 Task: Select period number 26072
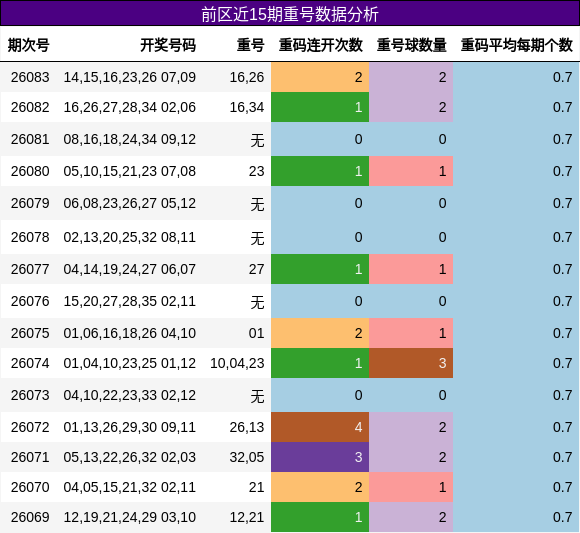pos(30,427)
